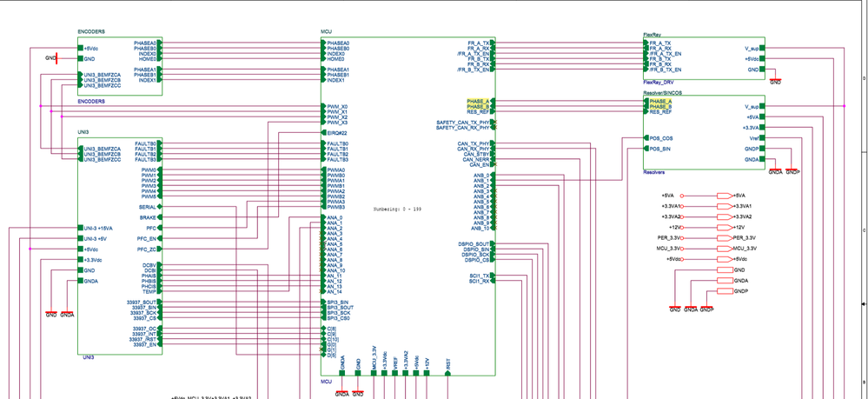Select the POS_COS pin on Resolvers block
The width and height of the screenshot is (868, 399).
pyautogui.click(x=660, y=138)
